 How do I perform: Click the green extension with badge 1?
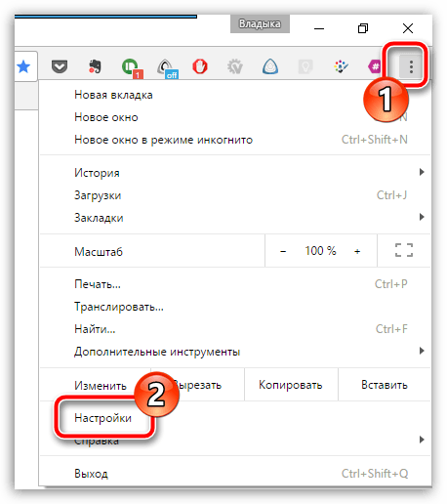coord(132,67)
